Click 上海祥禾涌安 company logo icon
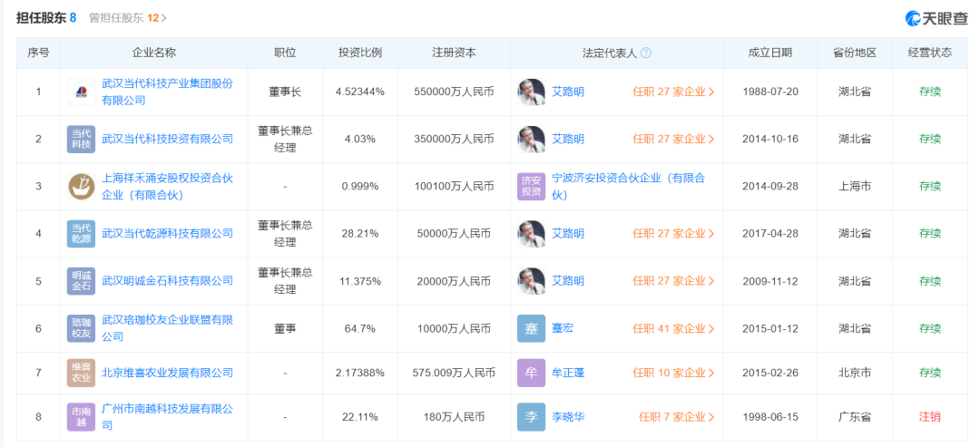Screen dimensions: 980x447 [x=81, y=187]
